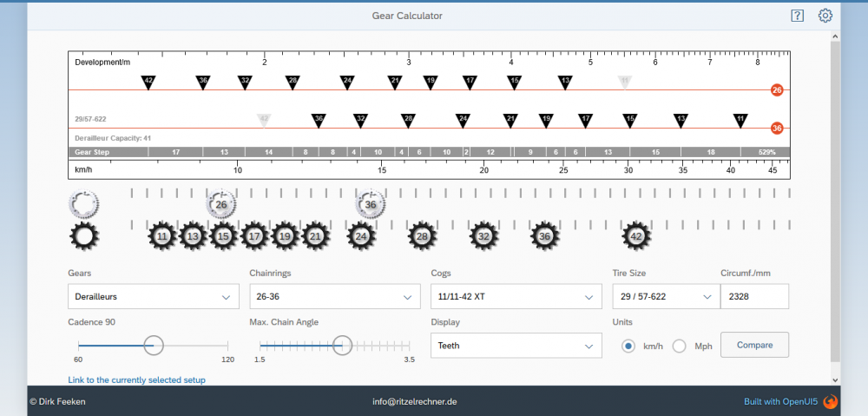
Task: Expand the Display Teeth dropdown
Action: pos(516,346)
